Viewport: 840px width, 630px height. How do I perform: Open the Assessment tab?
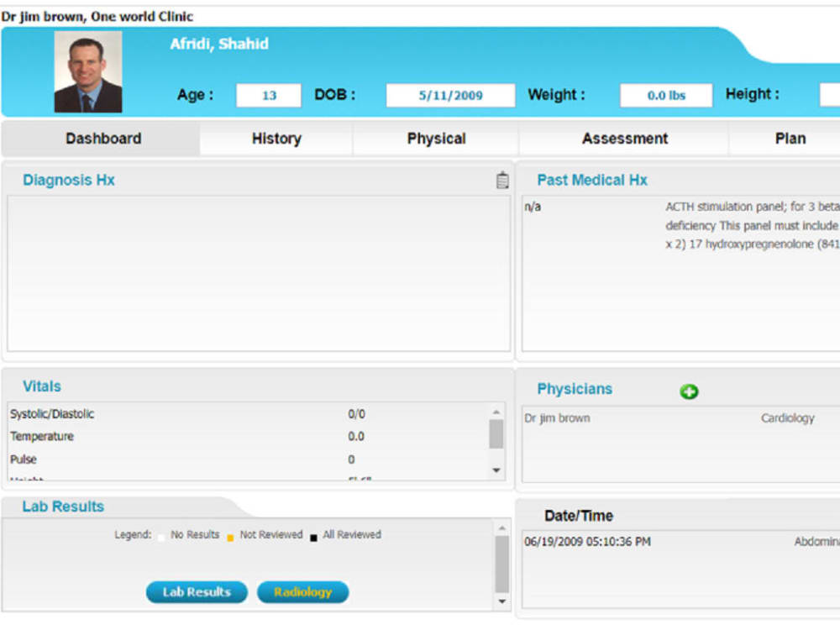(x=624, y=138)
